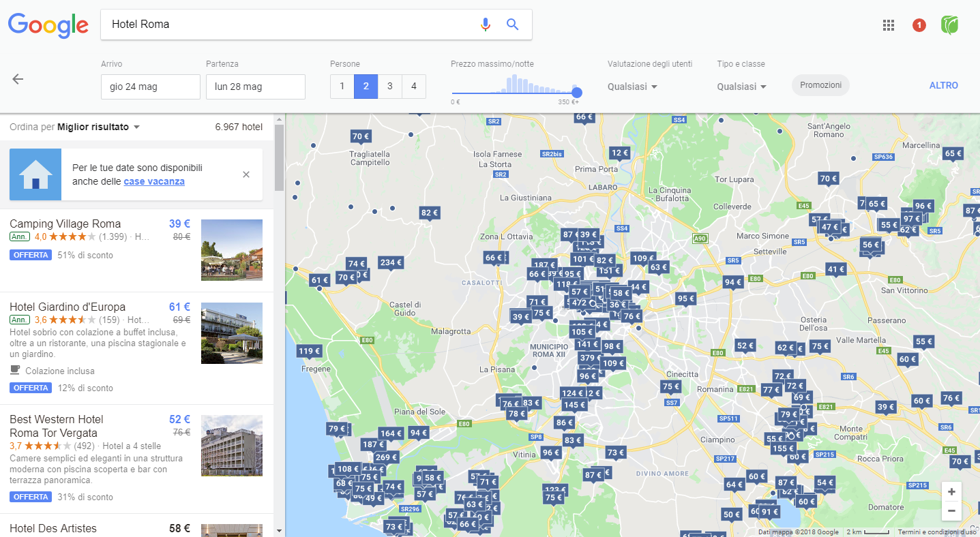Select the 119 € marker near Fregene
Viewport: 980px width, 537px height.
(309, 352)
